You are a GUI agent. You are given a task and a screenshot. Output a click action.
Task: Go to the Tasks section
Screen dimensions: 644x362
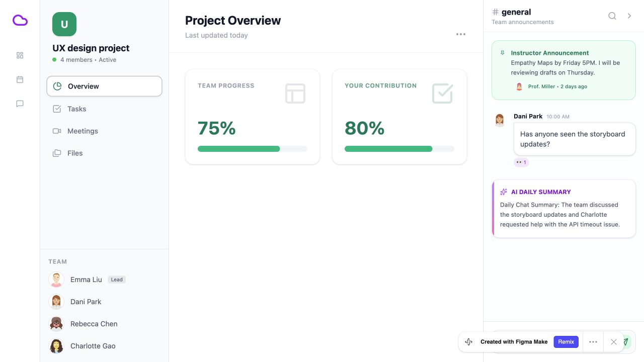(104, 109)
